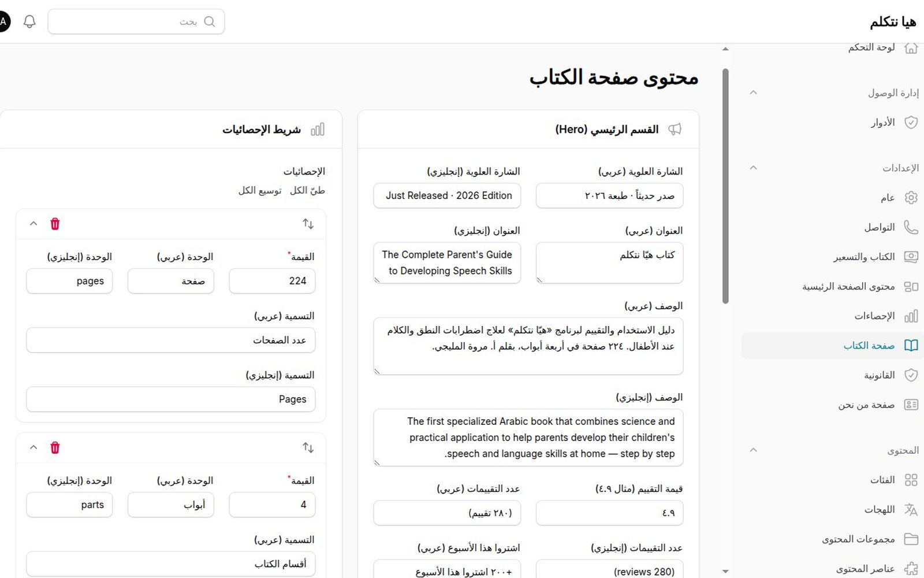Collapse the إدارة الوصول sidebar group
Screen dimensions: 924x578
pos(753,92)
